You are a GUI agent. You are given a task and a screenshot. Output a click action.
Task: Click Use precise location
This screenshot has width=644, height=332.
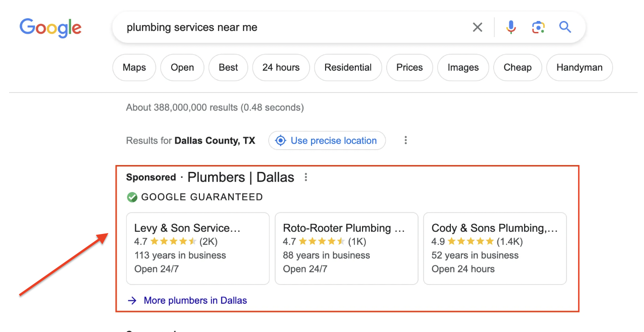click(x=333, y=140)
